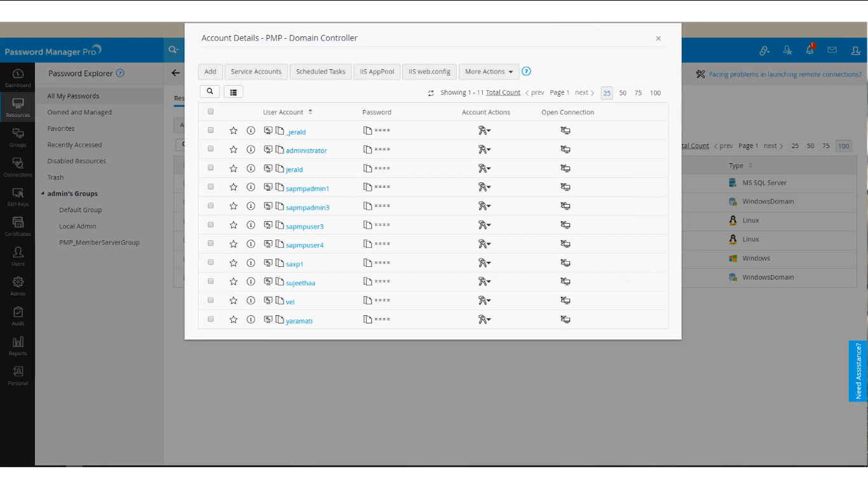Open the sapmpadmin1 account link
This screenshot has height=488, width=868.
308,189
